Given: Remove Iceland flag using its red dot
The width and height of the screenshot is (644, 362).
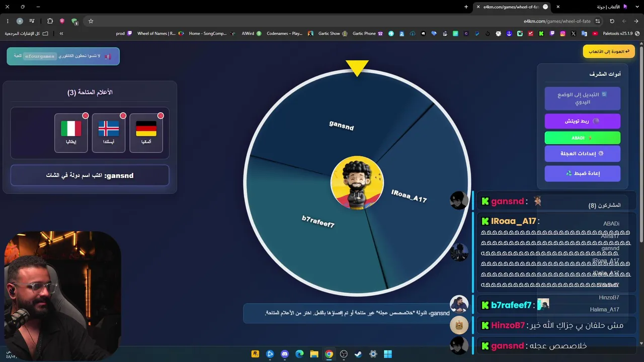Looking at the screenshot, I should click(123, 116).
